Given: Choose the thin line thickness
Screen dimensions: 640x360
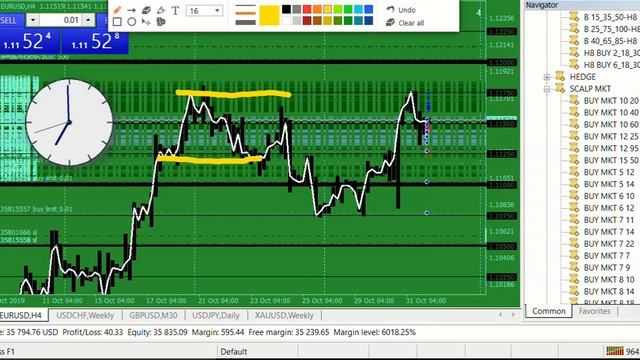Looking at the screenshot, I should (246, 6).
